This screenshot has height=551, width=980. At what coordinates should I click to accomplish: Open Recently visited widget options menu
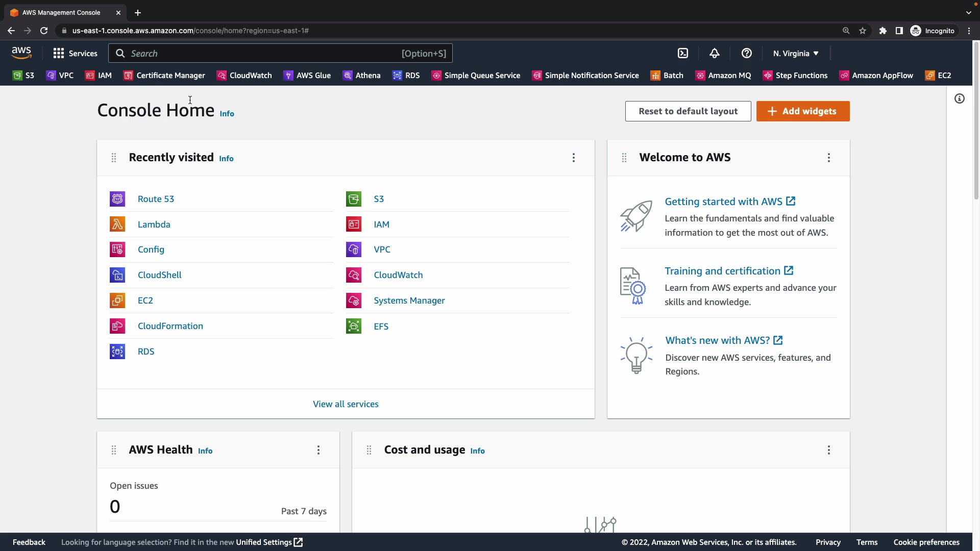[x=574, y=158]
